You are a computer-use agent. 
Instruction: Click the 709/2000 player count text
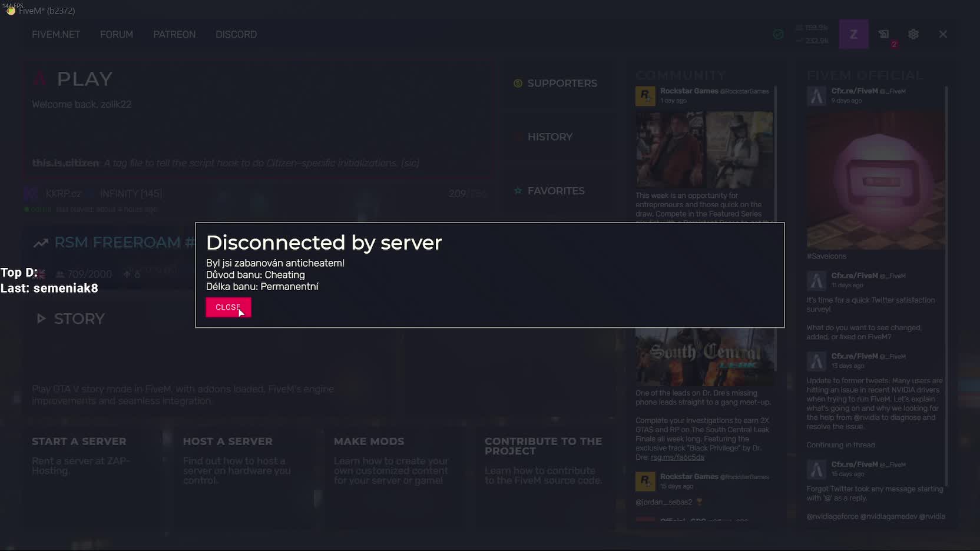(90, 274)
